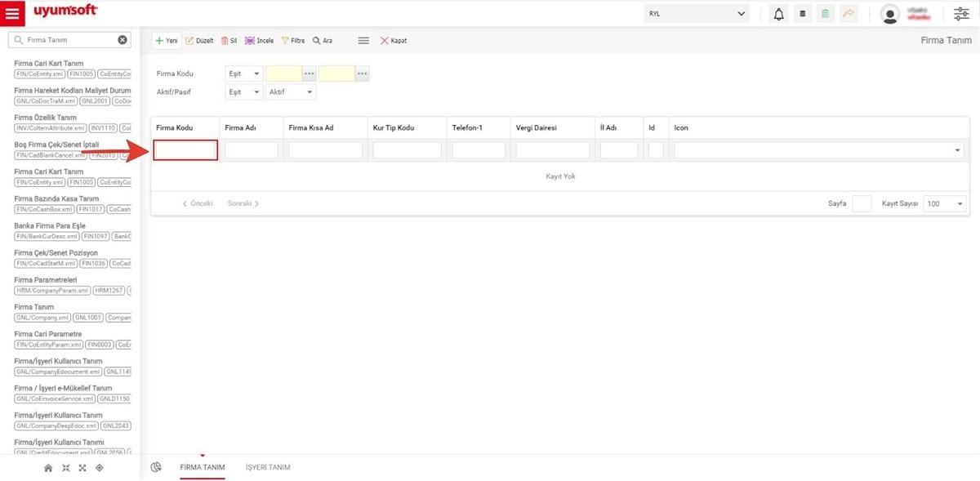
Task: Click the orange share arrow icon
Action: click(x=849, y=14)
